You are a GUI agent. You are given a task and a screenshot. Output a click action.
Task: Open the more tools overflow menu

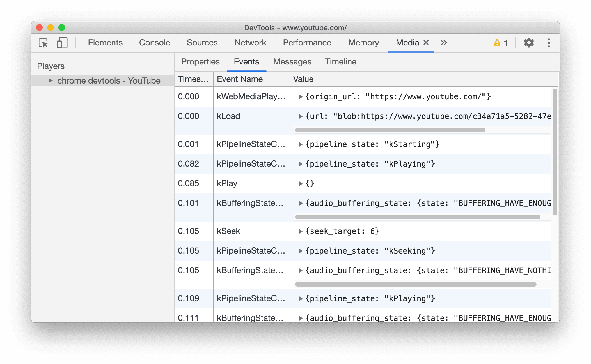pos(444,42)
